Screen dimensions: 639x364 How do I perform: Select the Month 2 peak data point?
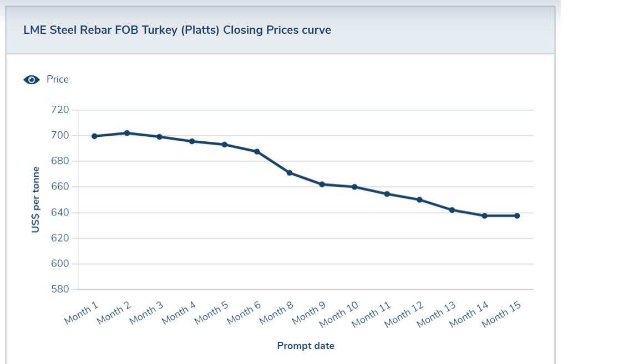pyautogui.click(x=127, y=133)
